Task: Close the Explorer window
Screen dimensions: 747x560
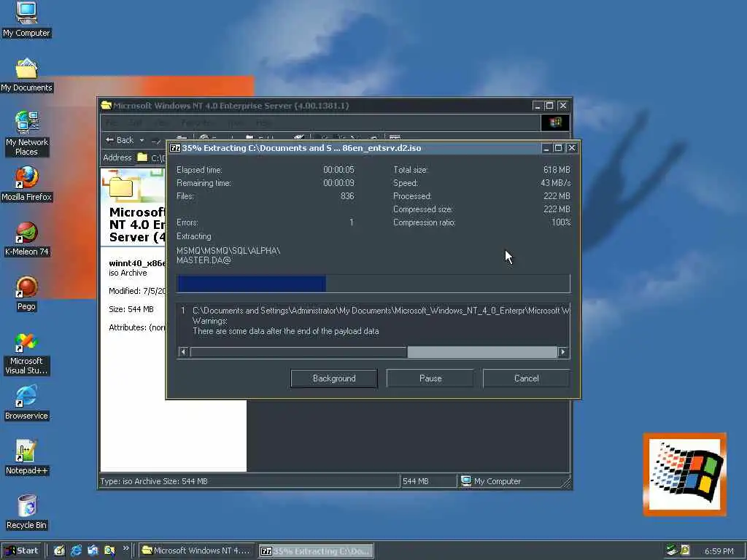Action: (562, 106)
